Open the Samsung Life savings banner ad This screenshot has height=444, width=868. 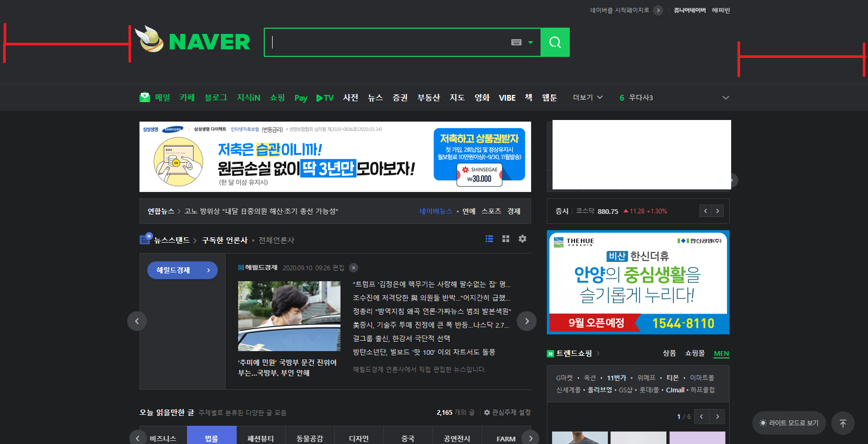pyautogui.click(x=335, y=157)
